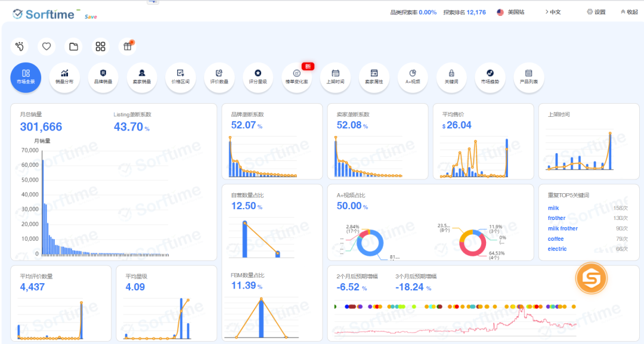Go to the 关键词 keywords view
This screenshot has height=344, width=644.
click(x=451, y=77)
